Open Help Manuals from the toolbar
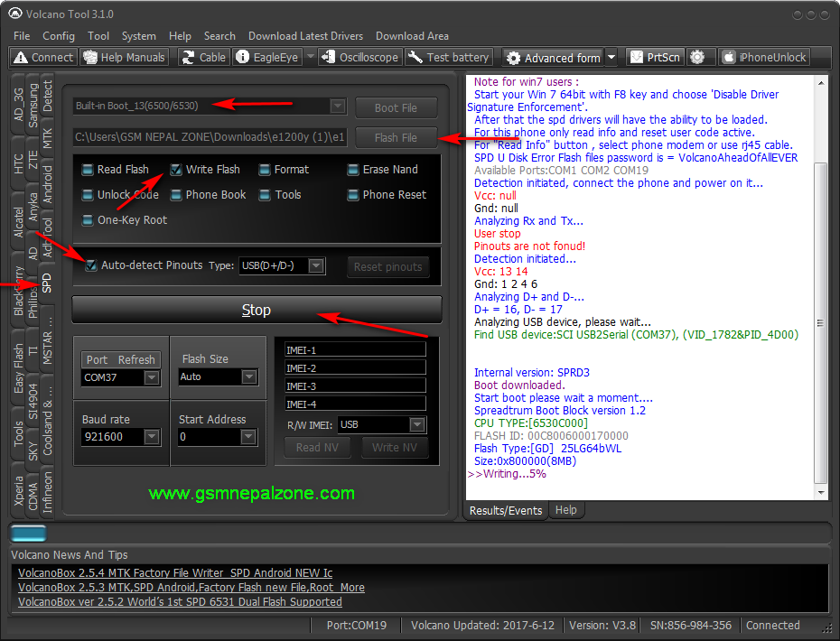The image size is (840, 641). 125,57
